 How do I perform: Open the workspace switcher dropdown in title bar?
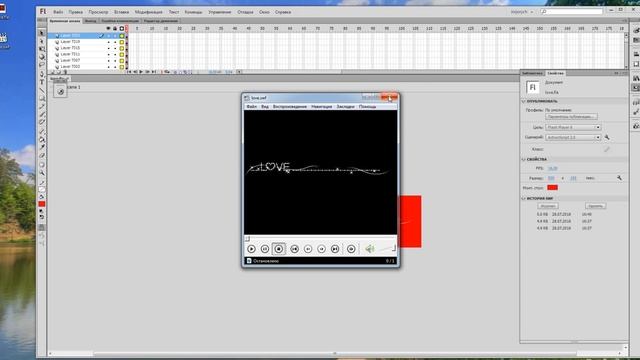coord(522,12)
